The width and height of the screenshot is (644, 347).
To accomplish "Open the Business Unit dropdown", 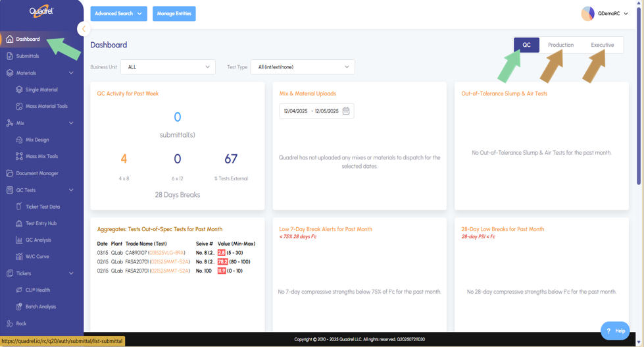I will coord(168,67).
